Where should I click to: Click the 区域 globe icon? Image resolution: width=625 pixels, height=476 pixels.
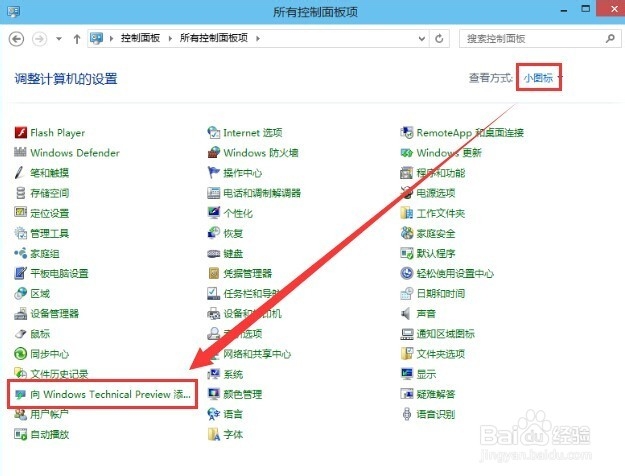[20, 293]
